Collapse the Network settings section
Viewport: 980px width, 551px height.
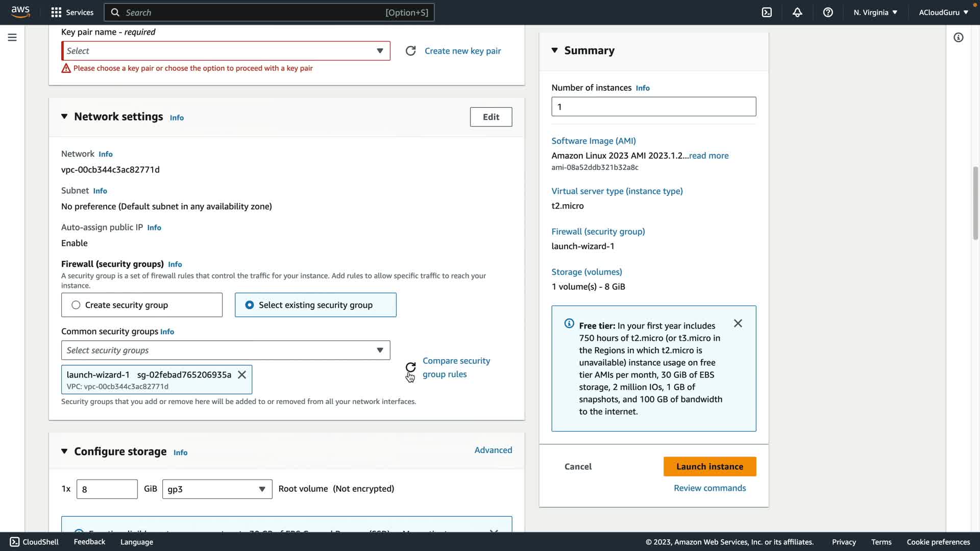[64, 116]
